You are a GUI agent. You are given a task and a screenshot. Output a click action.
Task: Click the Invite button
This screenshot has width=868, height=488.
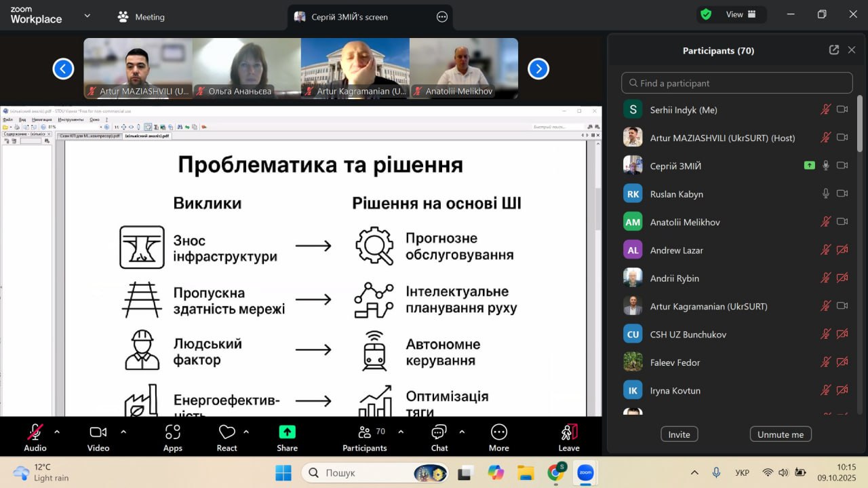679,434
